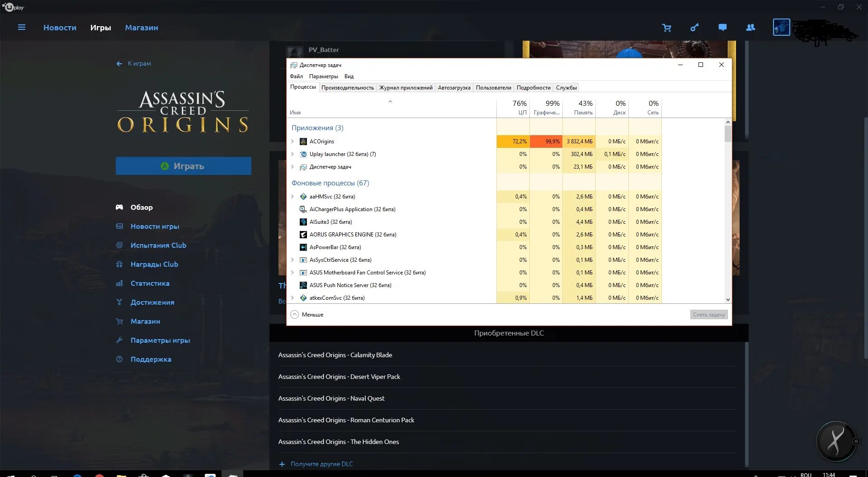The height and width of the screenshot is (477, 868).
Task: Expand the Uplay launcher process group
Action: pyautogui.click(x=292, y=154)
